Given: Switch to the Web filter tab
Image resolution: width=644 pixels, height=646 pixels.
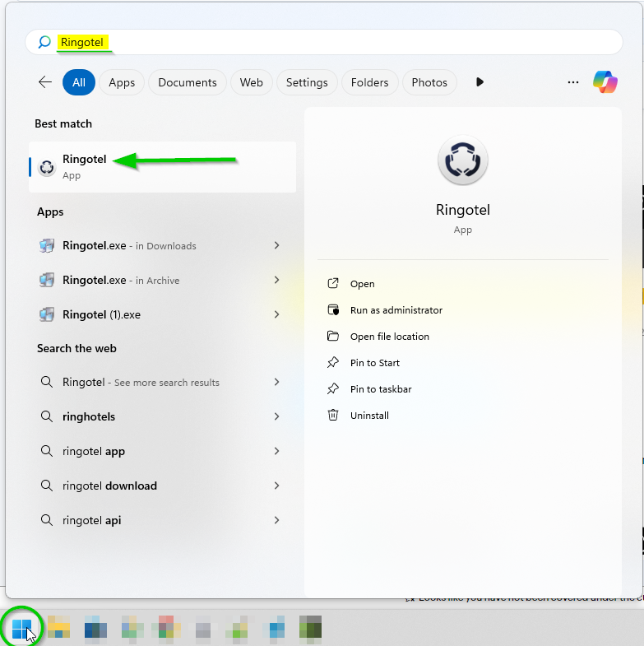Looking at the screenshot, I should pyautogui.click(x=251, y=82).
